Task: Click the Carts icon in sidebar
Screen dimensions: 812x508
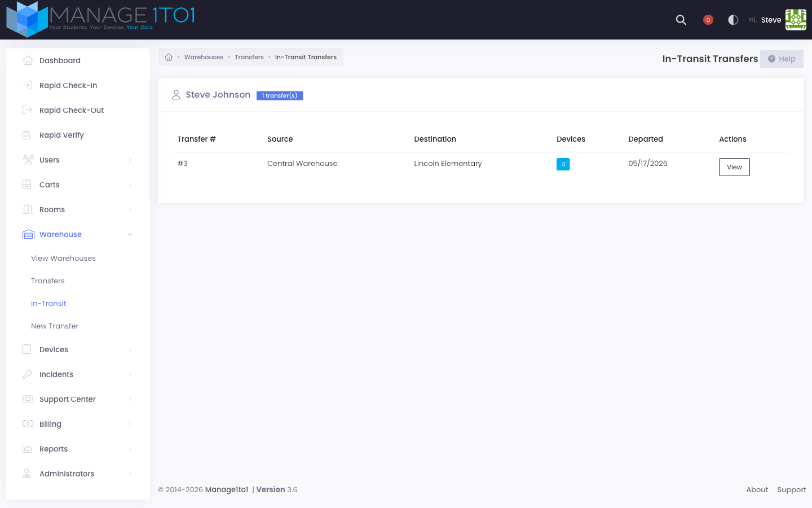Action: click(x=27, y=185)
